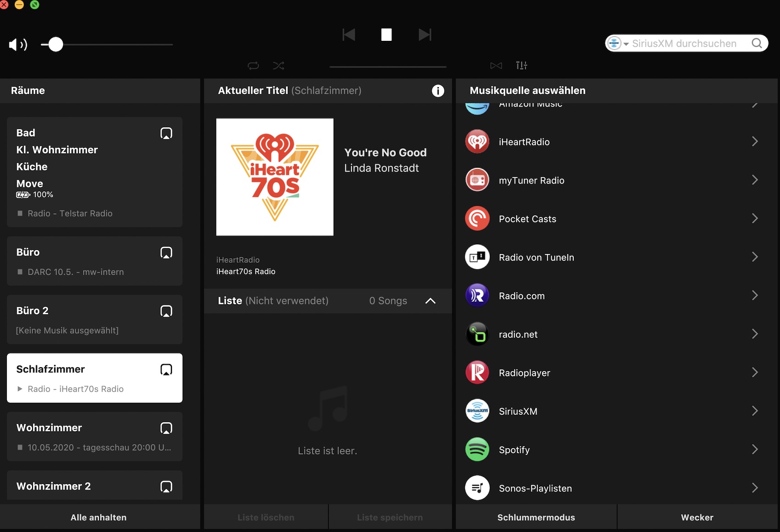Click the iHeartRadio source icon
780x532 pixels.
click(477, 142)
